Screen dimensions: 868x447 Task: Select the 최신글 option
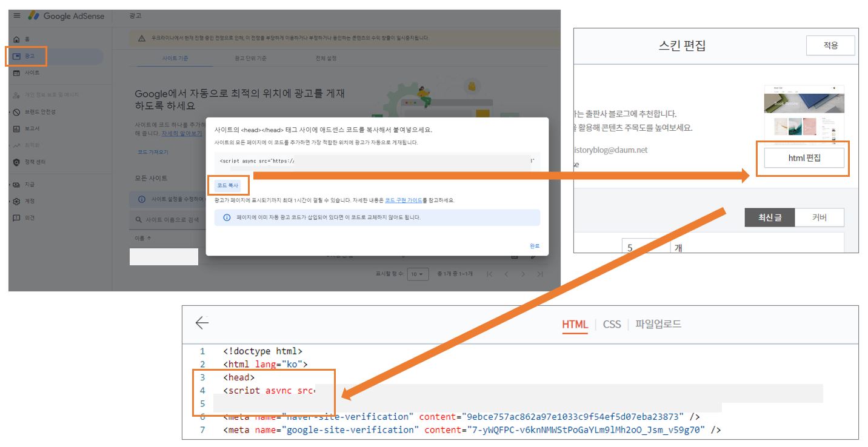[x=769, y=218]
